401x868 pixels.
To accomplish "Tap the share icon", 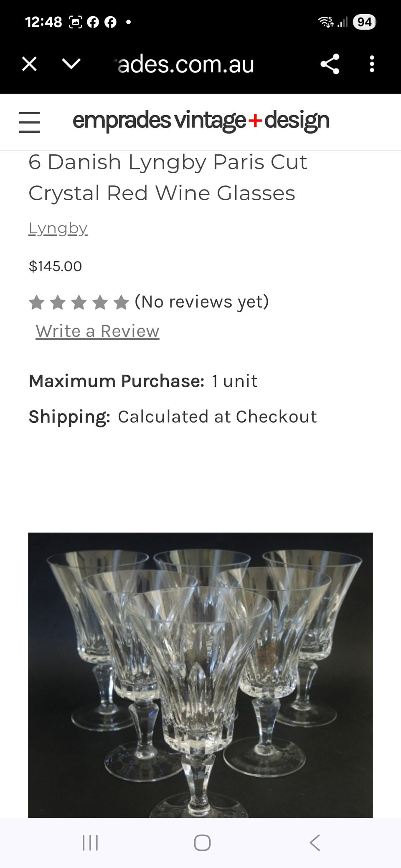I will coord(330,64).
